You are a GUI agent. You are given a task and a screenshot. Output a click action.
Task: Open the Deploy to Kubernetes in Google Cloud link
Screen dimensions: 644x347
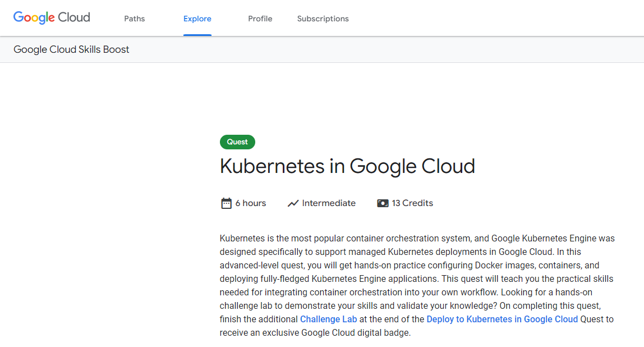tap(502, 319)
